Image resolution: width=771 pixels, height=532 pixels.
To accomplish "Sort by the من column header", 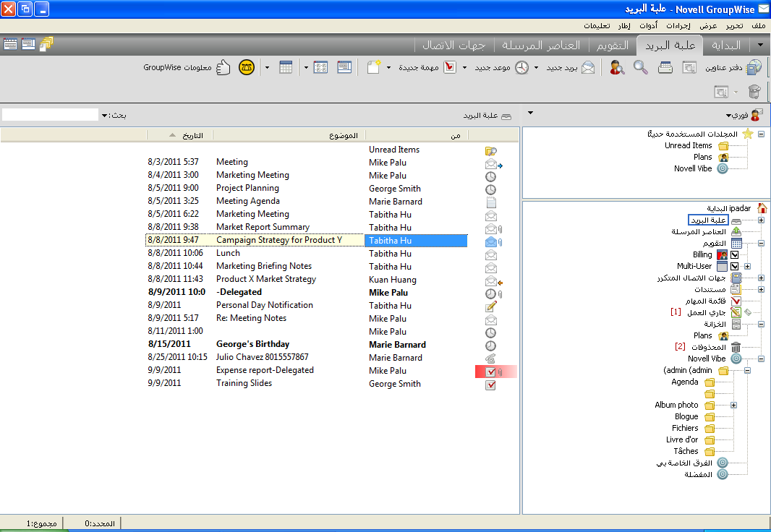I will 417,136.
